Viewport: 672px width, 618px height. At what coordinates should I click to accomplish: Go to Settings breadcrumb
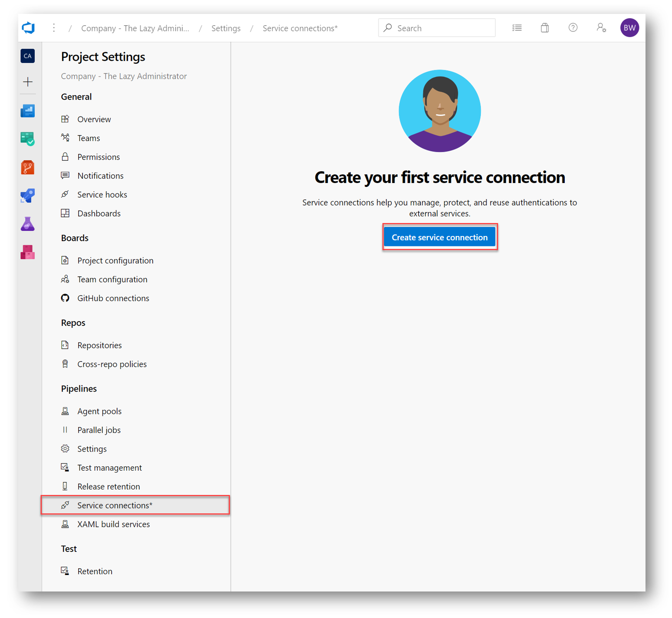point(226,28)
